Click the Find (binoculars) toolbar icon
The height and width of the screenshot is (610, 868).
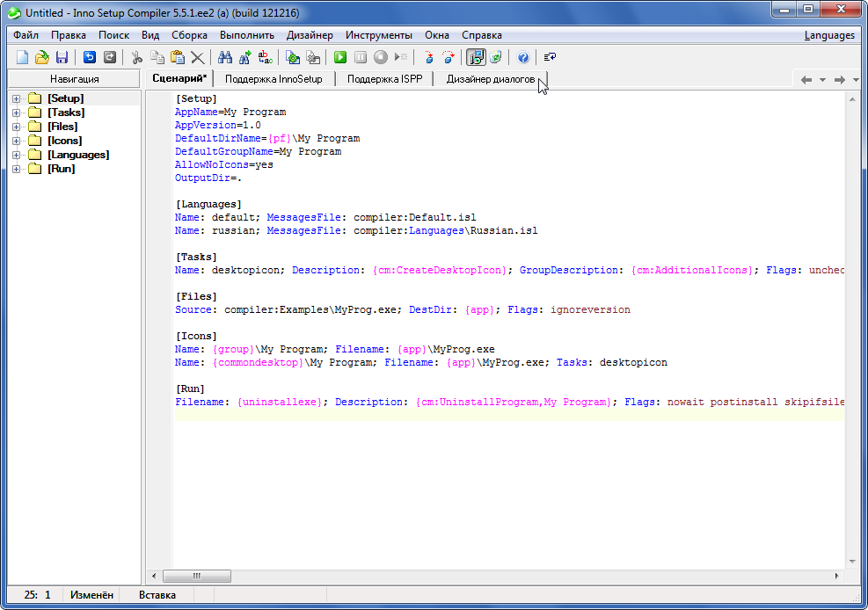click(225, 57)
